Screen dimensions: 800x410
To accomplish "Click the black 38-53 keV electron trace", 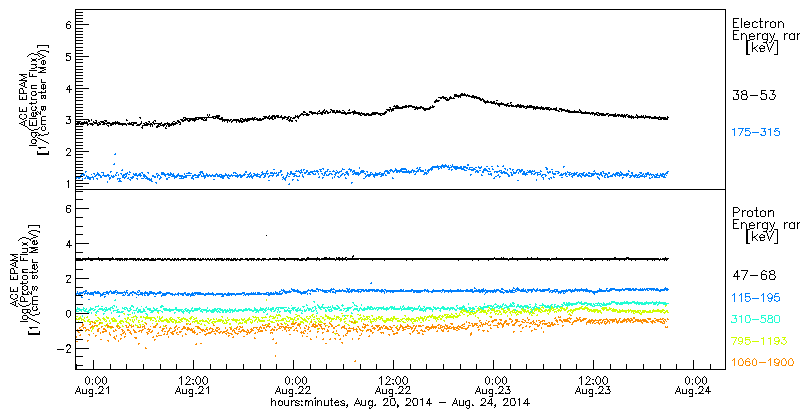I will tap(372, 113).
